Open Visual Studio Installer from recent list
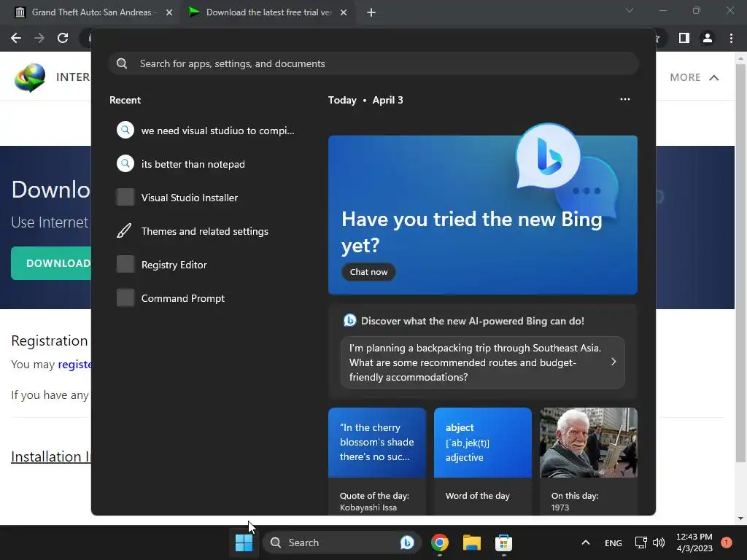Image resolution: width=747 pixels, height=560 pixels. (x=206, y=198)
